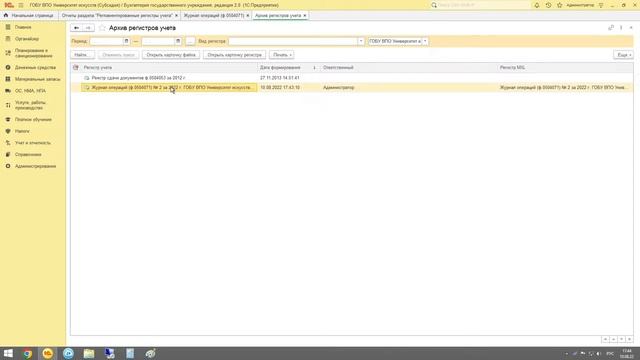640x360 pixels.
Task: Open Google Chrome from the taskbar
Action: pyautogui.click(x=27, y=353)
